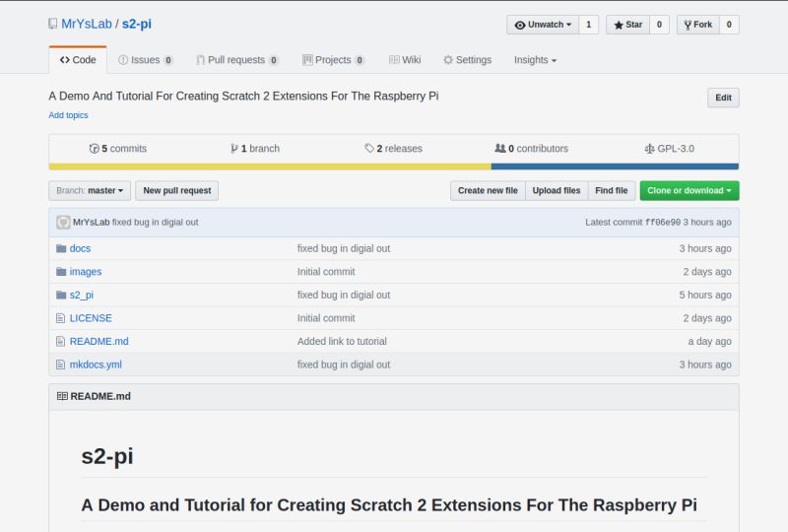This screenshot has height=532, width=788.
Task: Click the s2_pi folder icon
Action: tap(61, 295)
